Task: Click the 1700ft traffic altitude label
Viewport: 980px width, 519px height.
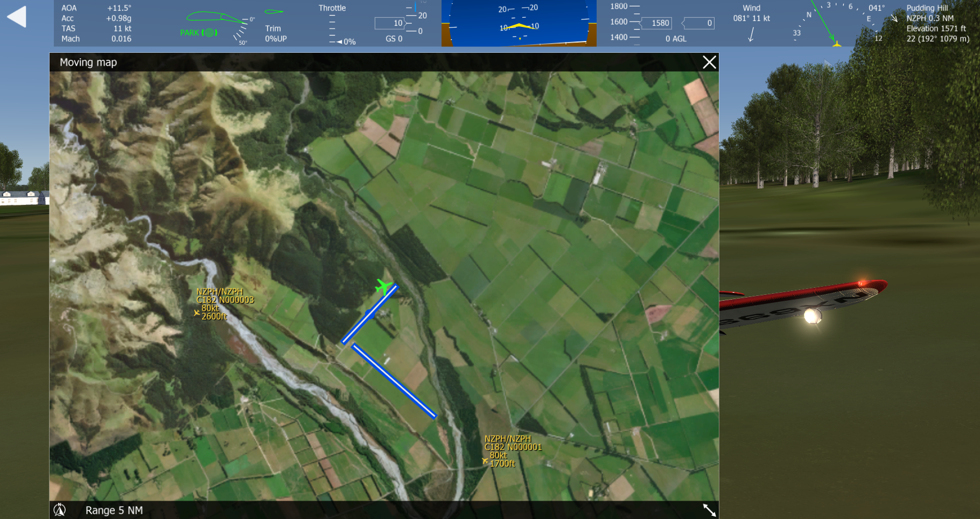Action: [502, 463]
